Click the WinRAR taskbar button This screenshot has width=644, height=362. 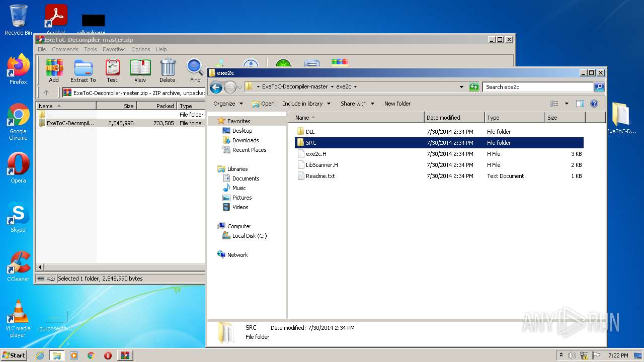tap(125, 355)
